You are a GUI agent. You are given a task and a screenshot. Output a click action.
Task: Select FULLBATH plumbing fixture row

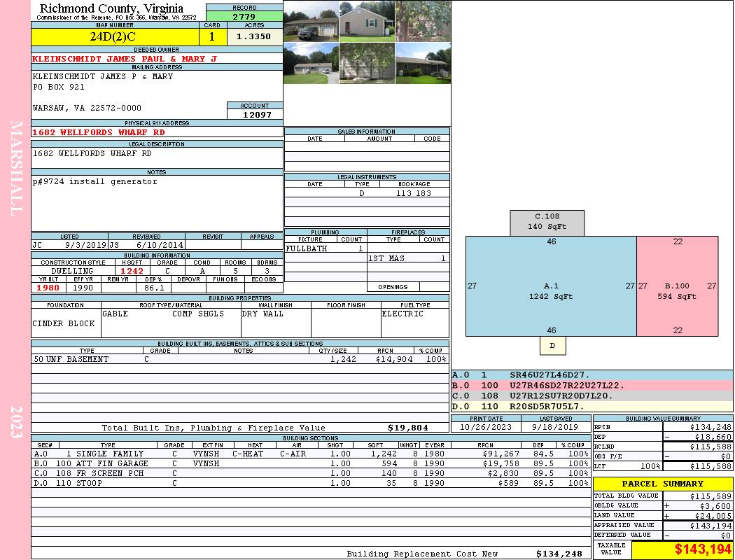tap(325, 248)
